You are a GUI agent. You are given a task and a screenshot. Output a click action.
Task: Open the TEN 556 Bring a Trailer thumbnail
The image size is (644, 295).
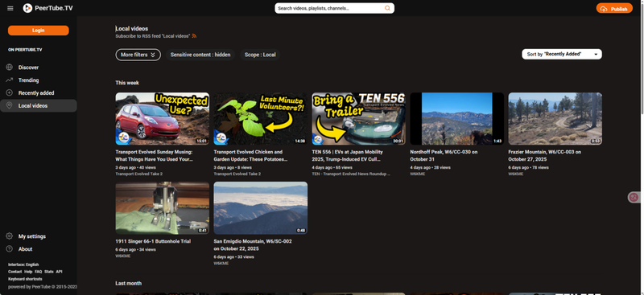coord(358,119)
